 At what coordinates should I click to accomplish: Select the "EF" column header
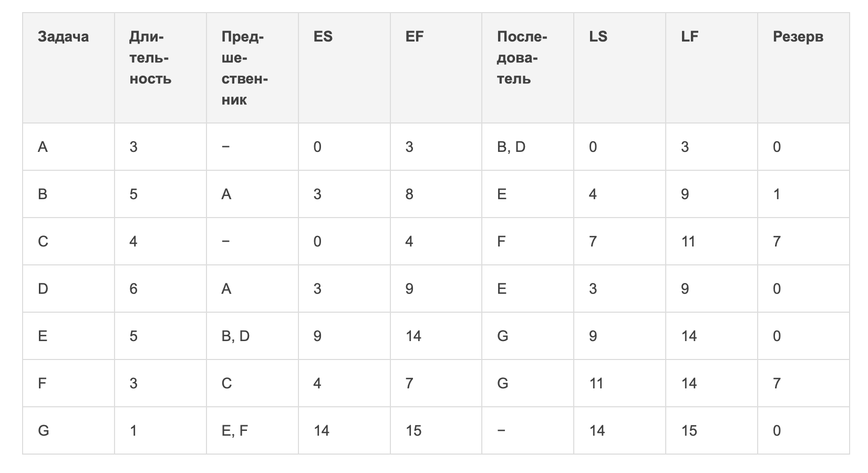click(x=415, y=37)
